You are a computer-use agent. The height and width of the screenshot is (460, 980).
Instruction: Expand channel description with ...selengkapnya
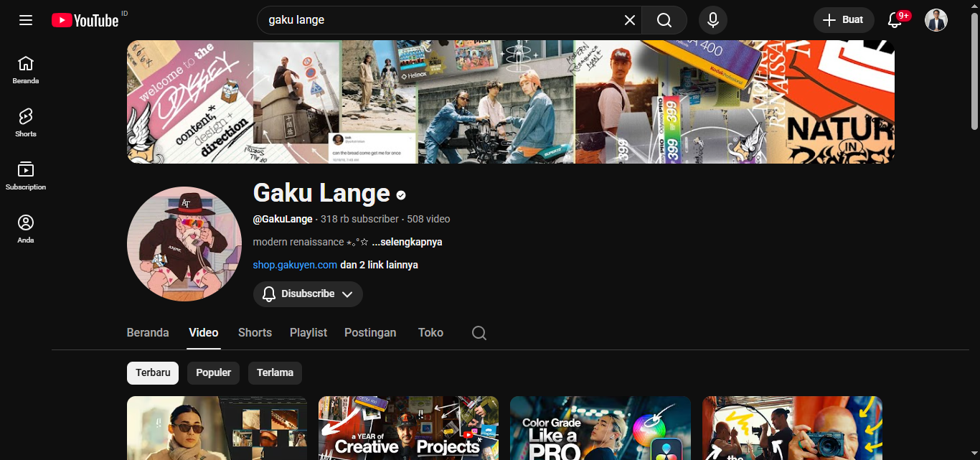pyautogui.click(x=407, y=242)
